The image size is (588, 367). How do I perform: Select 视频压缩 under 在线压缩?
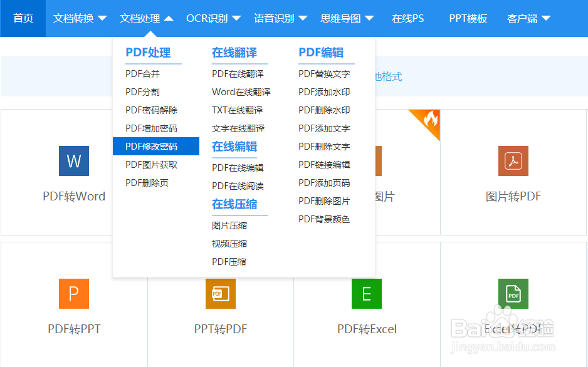point(229,244)
